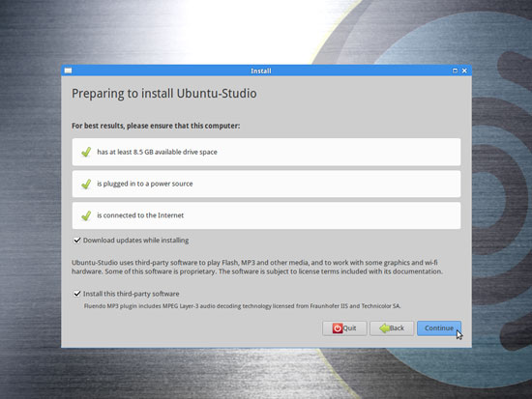The height and width of the screenshot is (399, 532).
Task: Click the Install title bar label
Action: [x=260, y=71]
